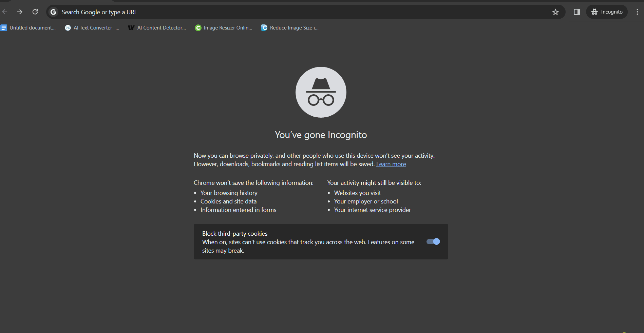This screenshot has width=644, height=333.
Task: Open the Incognito profile button
Action: point(607,12)
